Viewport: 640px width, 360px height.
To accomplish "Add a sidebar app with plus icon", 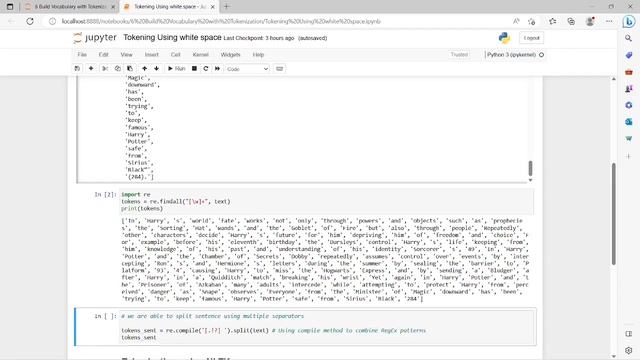I will [x=629, y=156].
